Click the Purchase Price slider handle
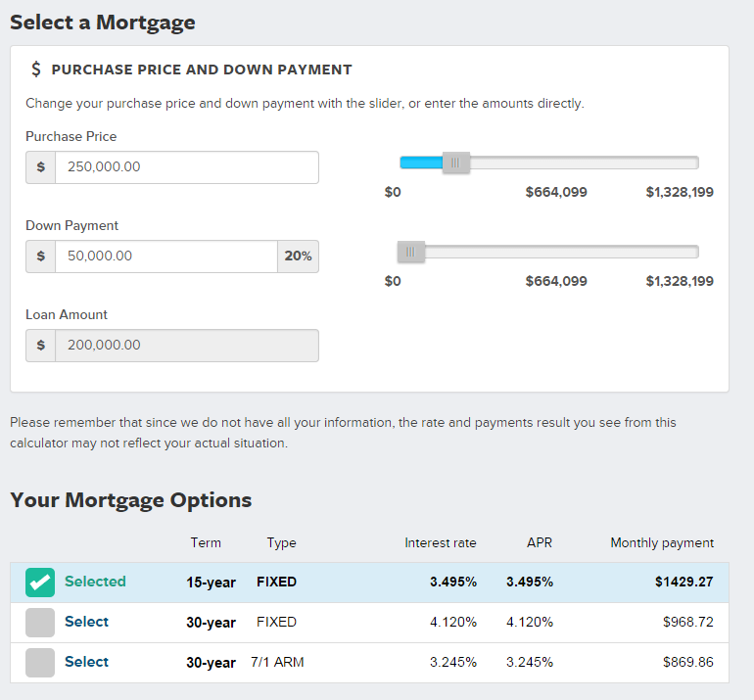 tap(455, 163)
